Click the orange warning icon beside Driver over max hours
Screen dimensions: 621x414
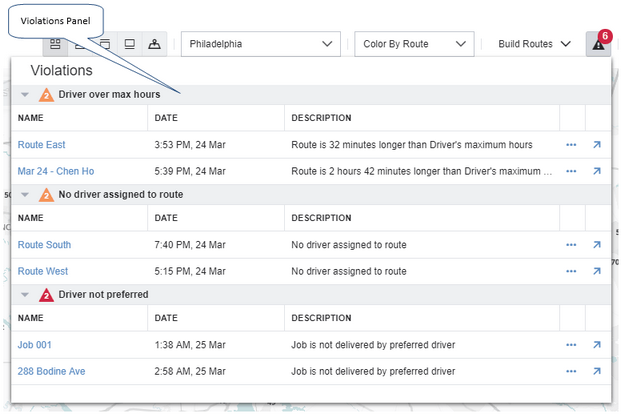[x=46, y=95]
